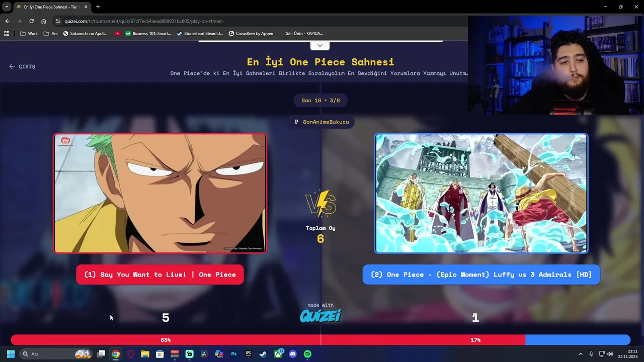Open the volume control in system tray
The image size is (644, 362).
[x=610, y=354]
